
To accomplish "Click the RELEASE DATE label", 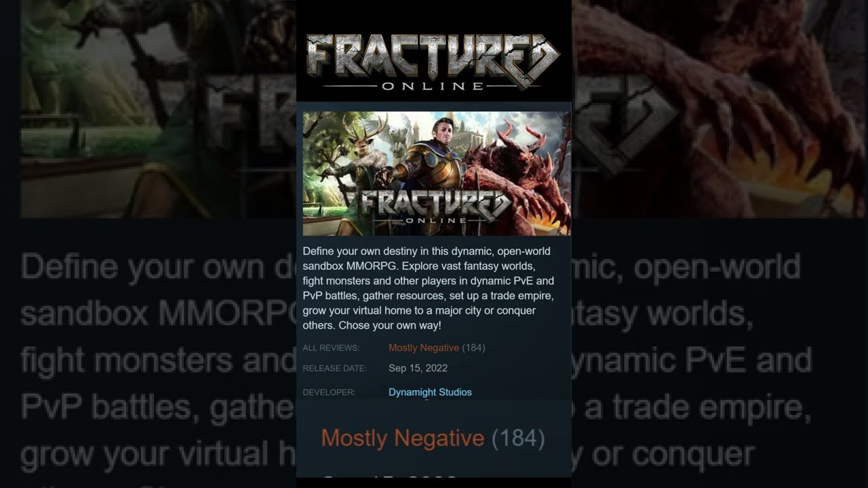I will (334, 369).
